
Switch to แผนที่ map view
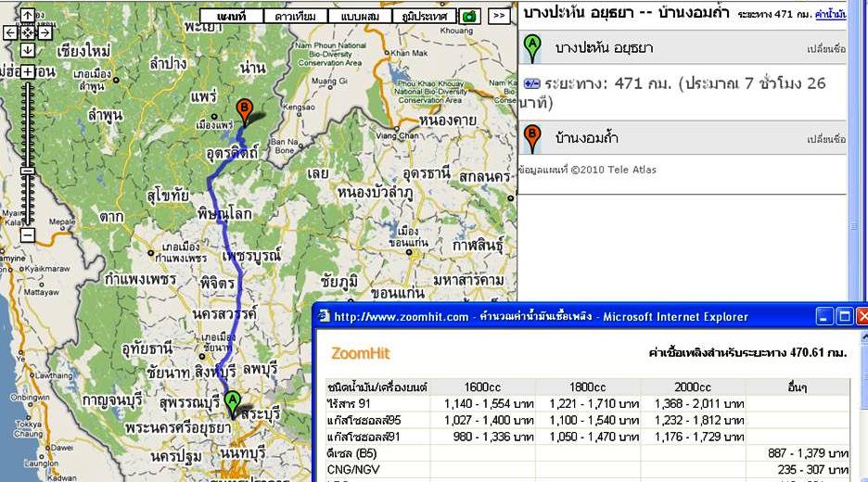[x=231, y=16]
